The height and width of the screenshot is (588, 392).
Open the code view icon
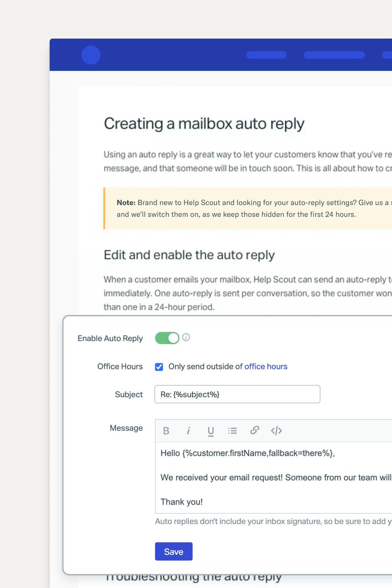click(x=276, y=431)
